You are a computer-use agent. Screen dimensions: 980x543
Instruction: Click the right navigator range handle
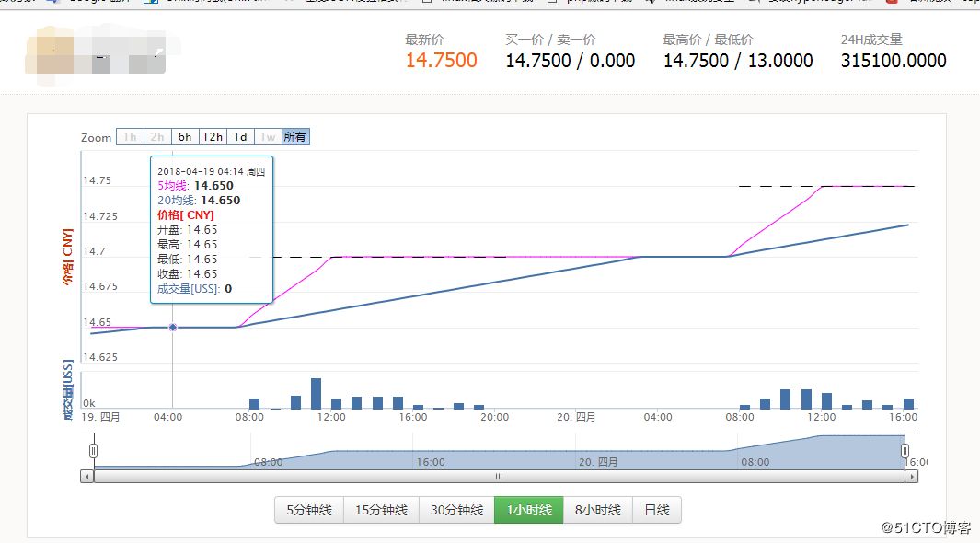coord(905,451)
